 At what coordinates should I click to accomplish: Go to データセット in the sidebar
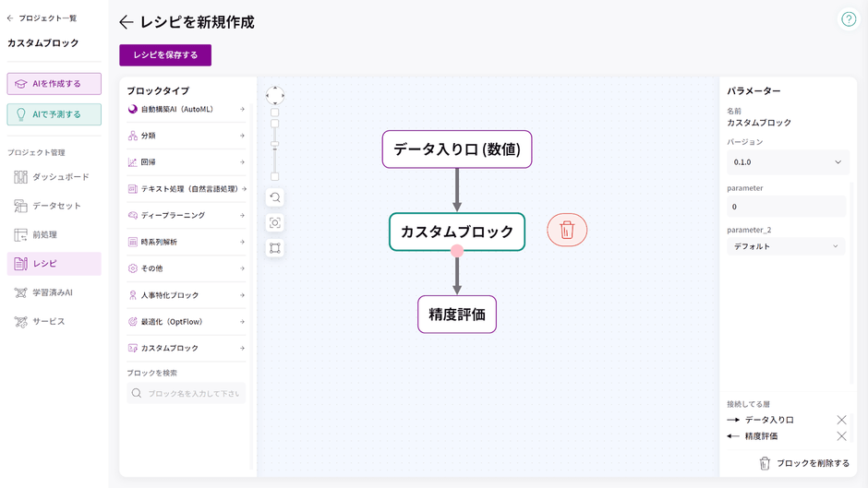pos(54,206)
